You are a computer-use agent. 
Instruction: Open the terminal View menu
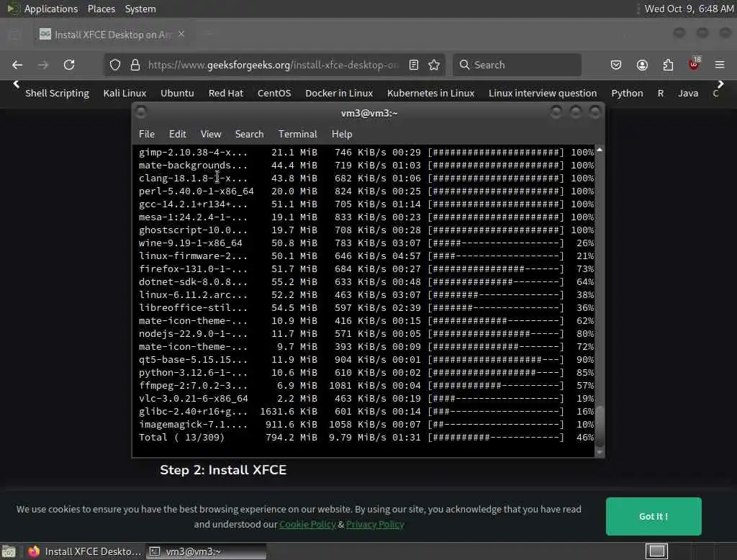(x=211, y=134)
